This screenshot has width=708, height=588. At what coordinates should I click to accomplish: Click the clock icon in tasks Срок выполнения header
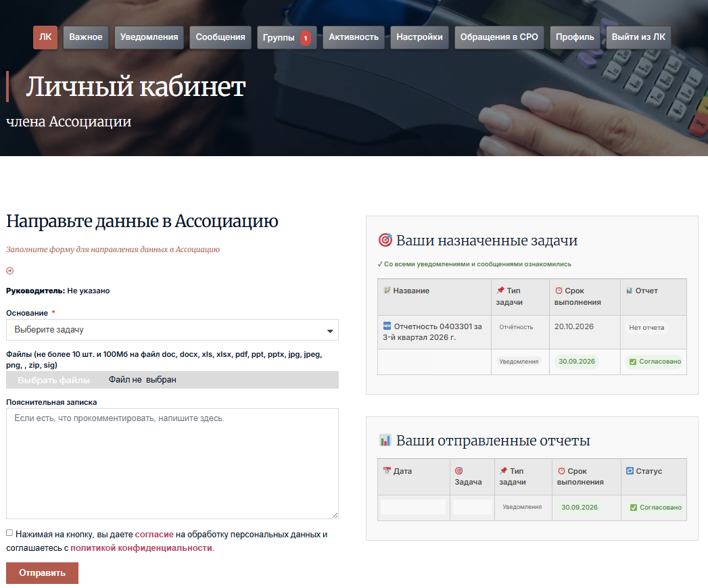point(559,290)
